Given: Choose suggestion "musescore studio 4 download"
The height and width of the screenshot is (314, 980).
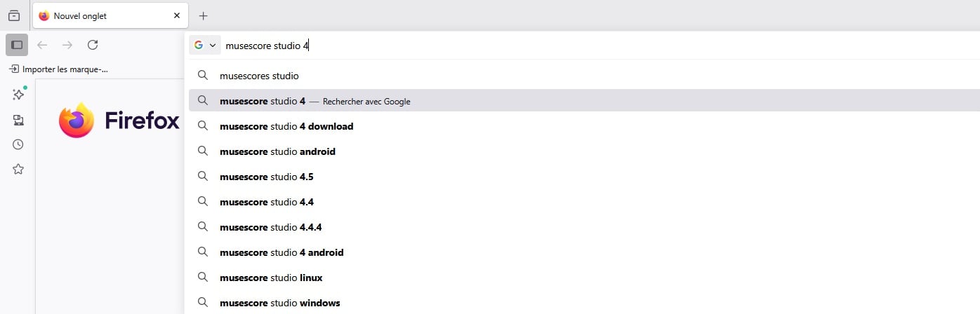Looking at the screenshot, I should coord(286,126).
